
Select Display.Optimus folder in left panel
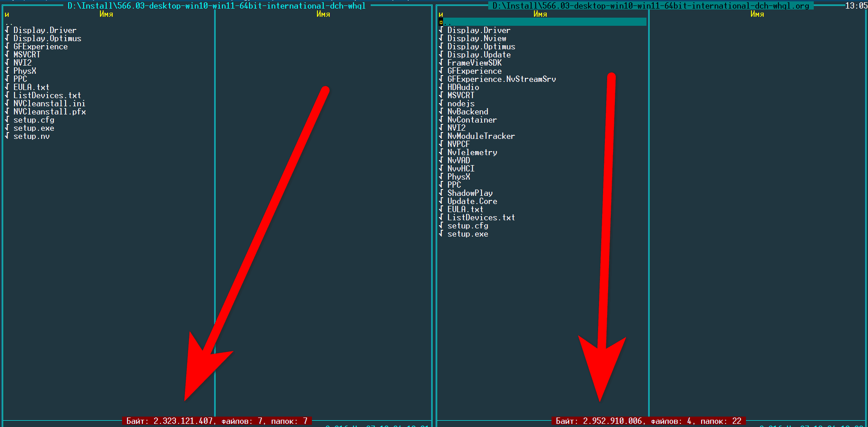click(x=47, y=38)
